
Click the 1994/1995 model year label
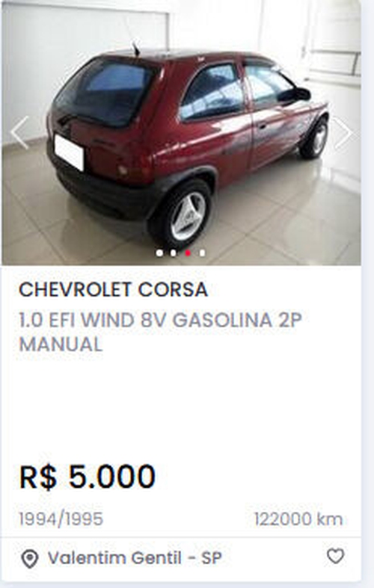click(x=61, y=519)
